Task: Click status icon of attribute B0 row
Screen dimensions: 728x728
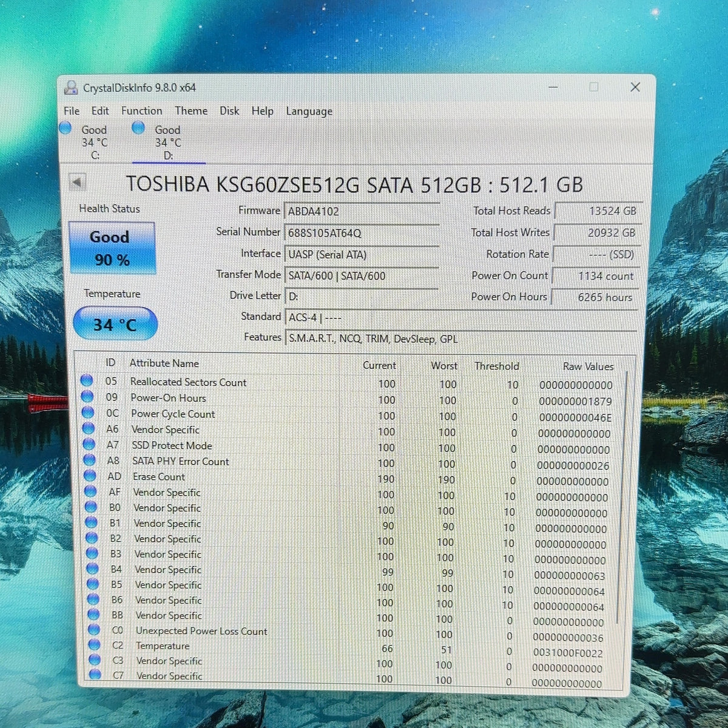Action: coord(91,507)
